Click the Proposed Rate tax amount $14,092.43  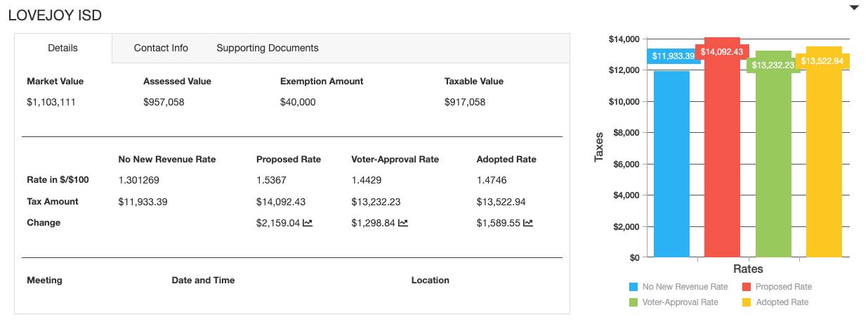click(x=281, y=202)
